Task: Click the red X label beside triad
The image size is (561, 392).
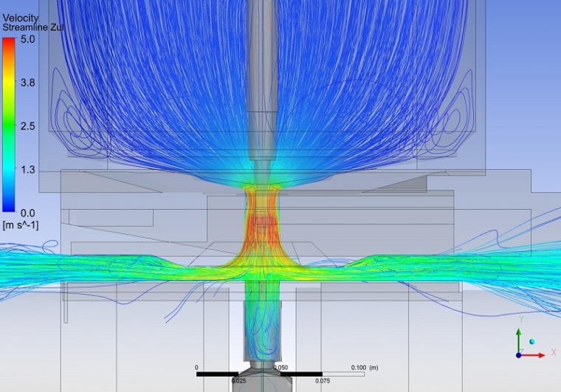Action: click(x=553, y=353)
